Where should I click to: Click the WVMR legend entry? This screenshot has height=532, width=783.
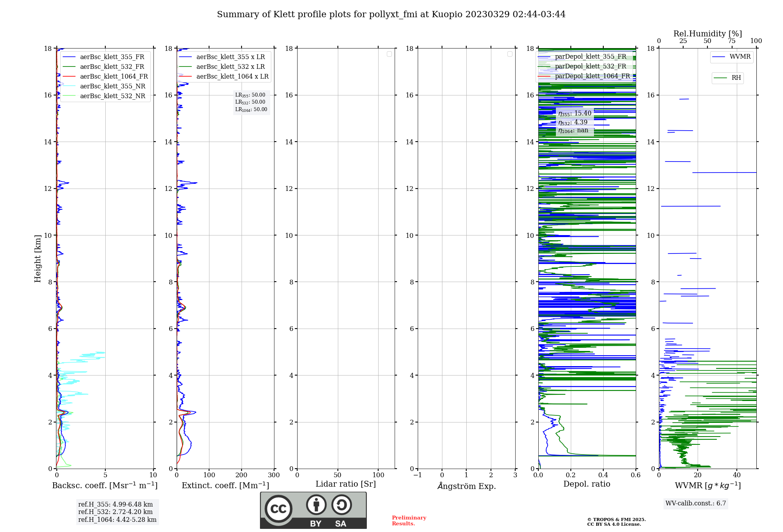point(731,57)
